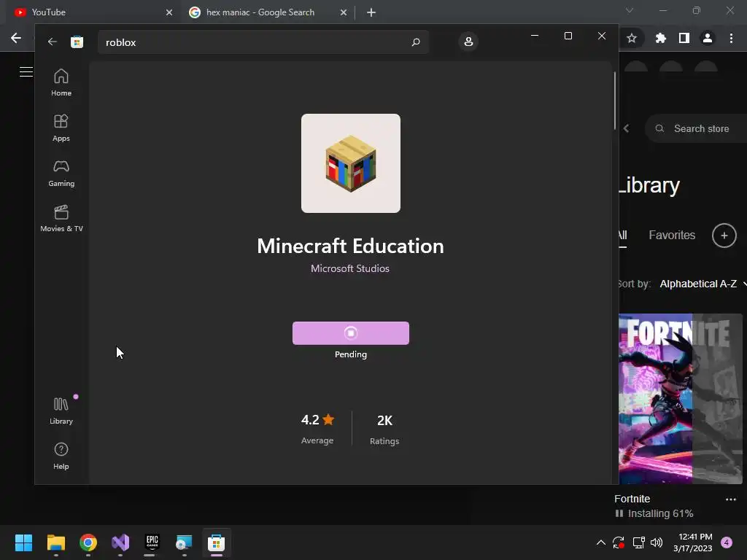The width and height of the screenshot is (747, 560).
Task: Go back in Chrome browser
Action: pos(16,38)
